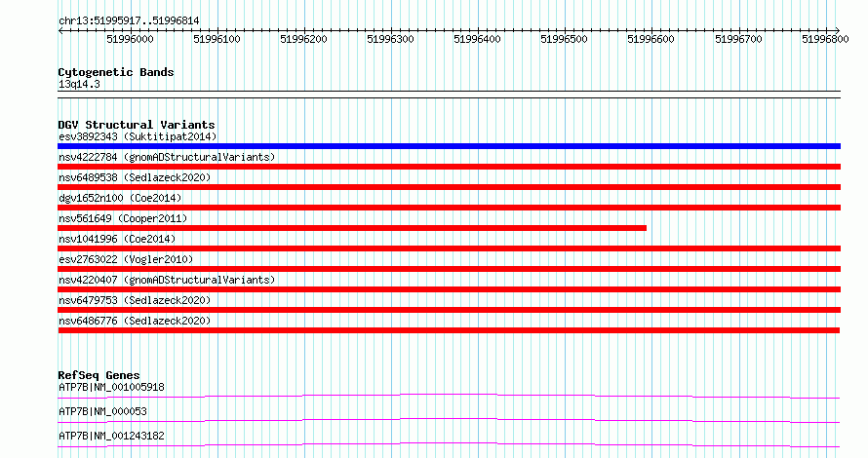Click the red bar under nsv4220407
The width and height of the screenshot is (868, 458).
[449, 289]
